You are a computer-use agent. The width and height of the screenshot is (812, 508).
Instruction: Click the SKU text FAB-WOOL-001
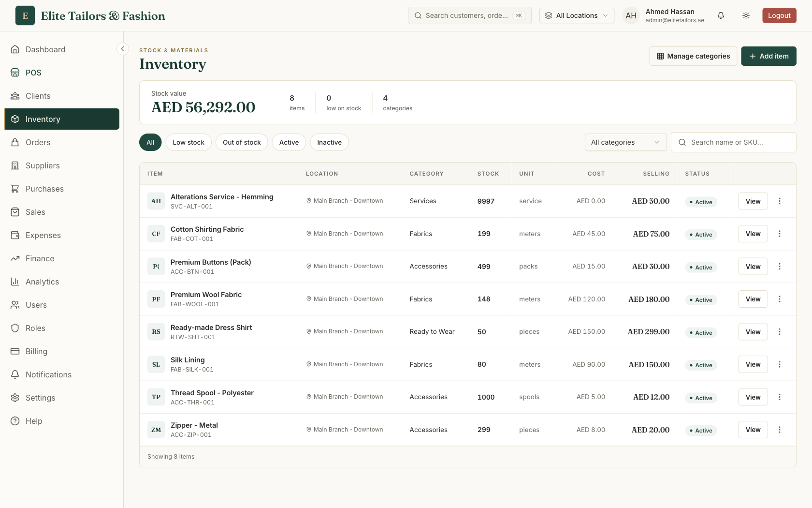[x=195, y=304]
